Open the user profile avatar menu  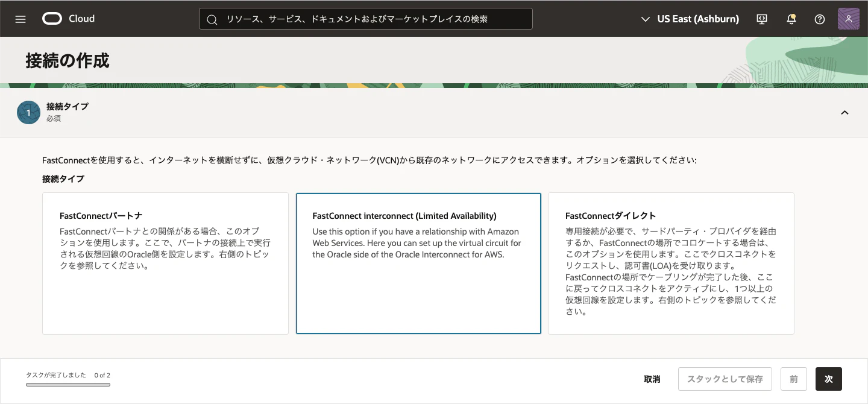[x=848, y=19]
